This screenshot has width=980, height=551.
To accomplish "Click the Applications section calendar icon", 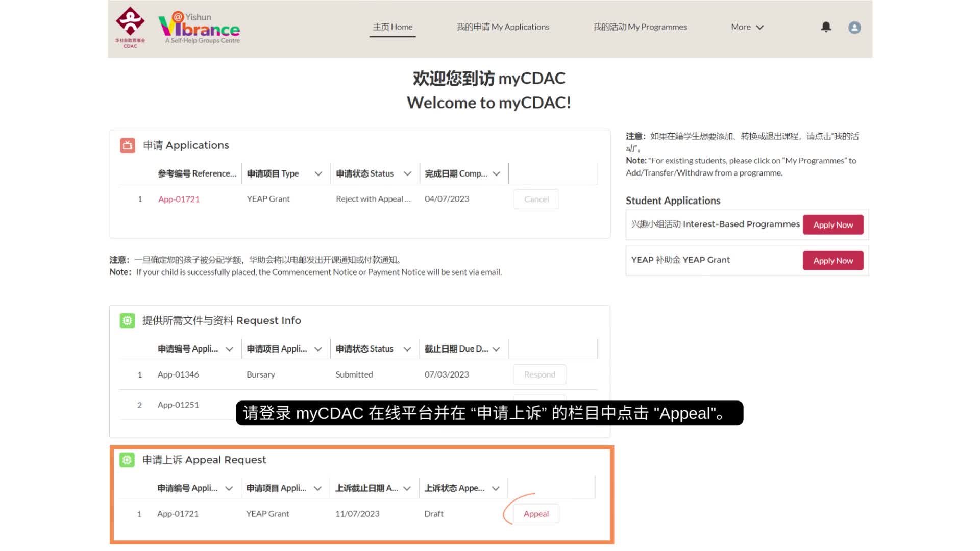I will coord(127,145).
